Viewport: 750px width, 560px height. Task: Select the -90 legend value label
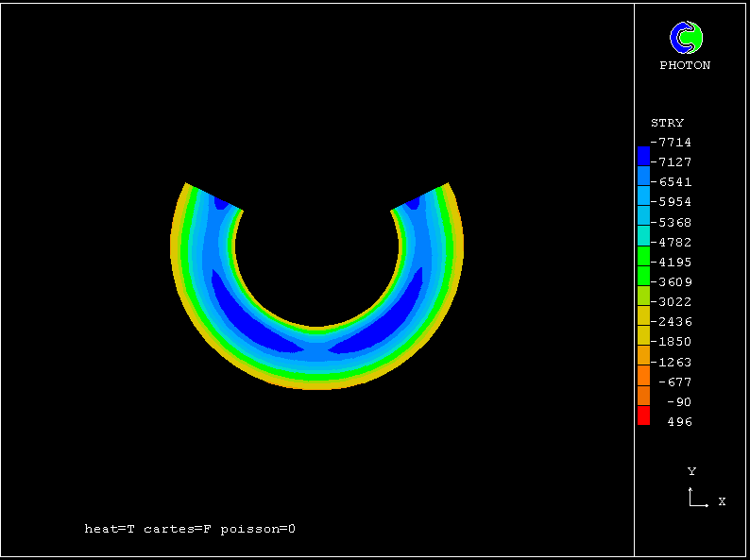pos(677,402)
